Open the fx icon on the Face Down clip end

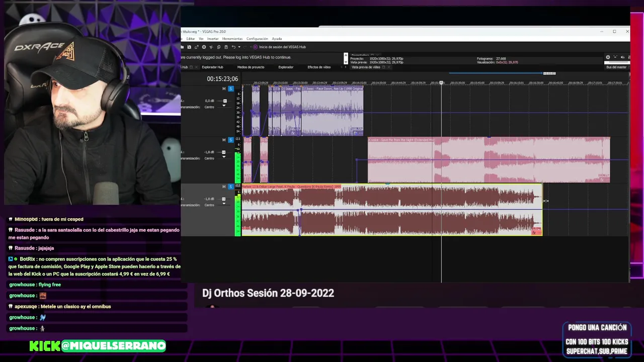(x=355, y=133)
